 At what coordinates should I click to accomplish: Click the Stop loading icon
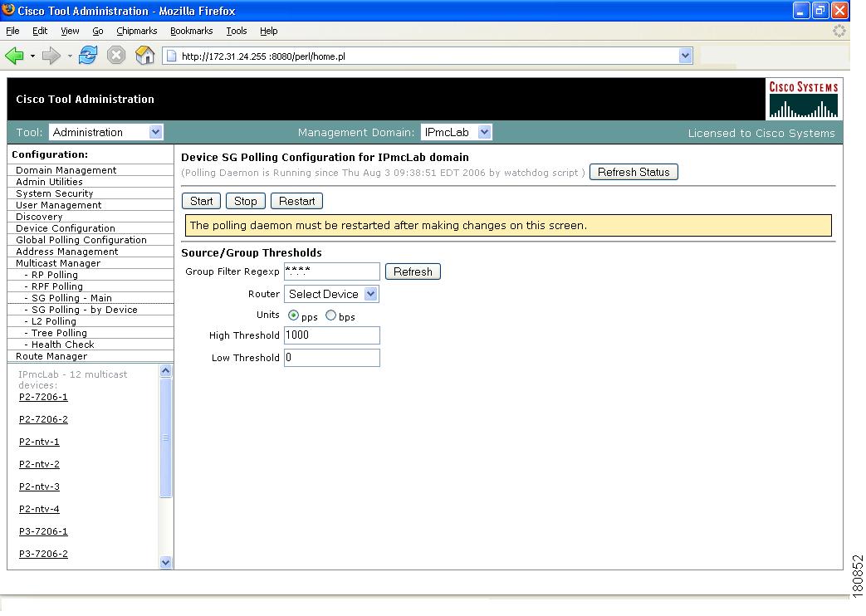(x=116, y=56)
